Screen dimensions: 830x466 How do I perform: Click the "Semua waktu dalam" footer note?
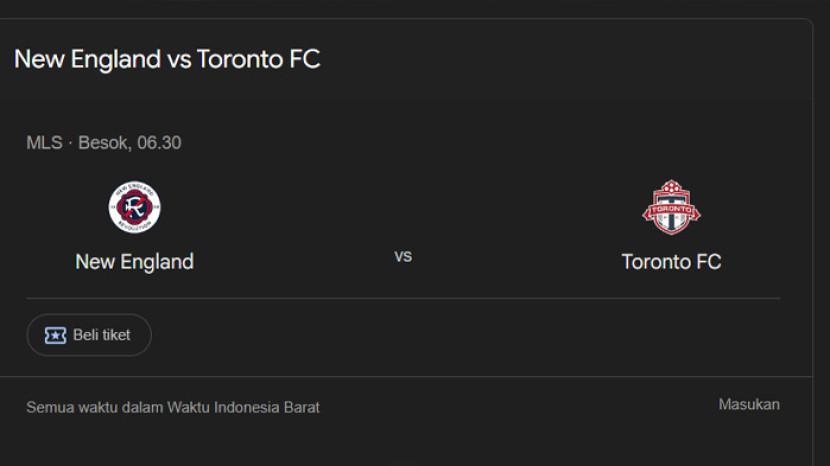tap(94, 407)
